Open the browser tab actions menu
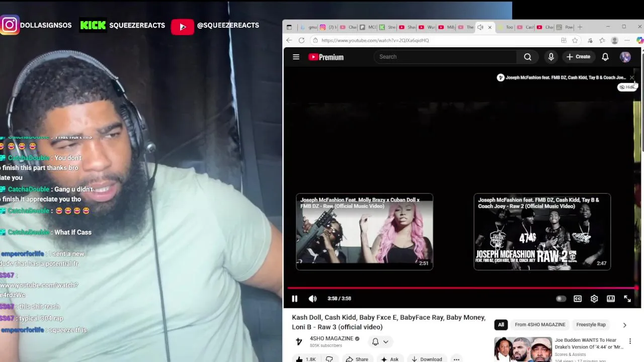Viewport: 644px width, 362px height. click(288, 27)
